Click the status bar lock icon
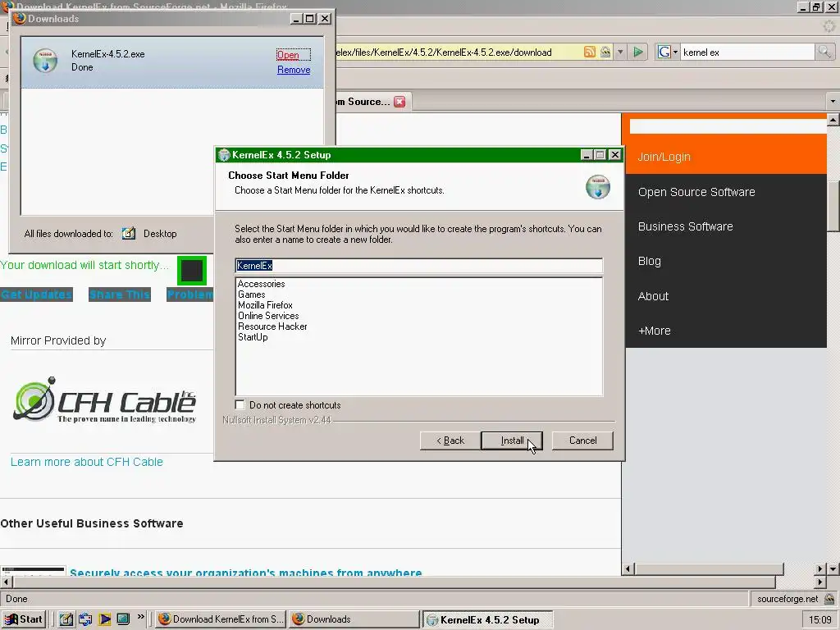This screenshot has height=630, width=840. [829, 599]
